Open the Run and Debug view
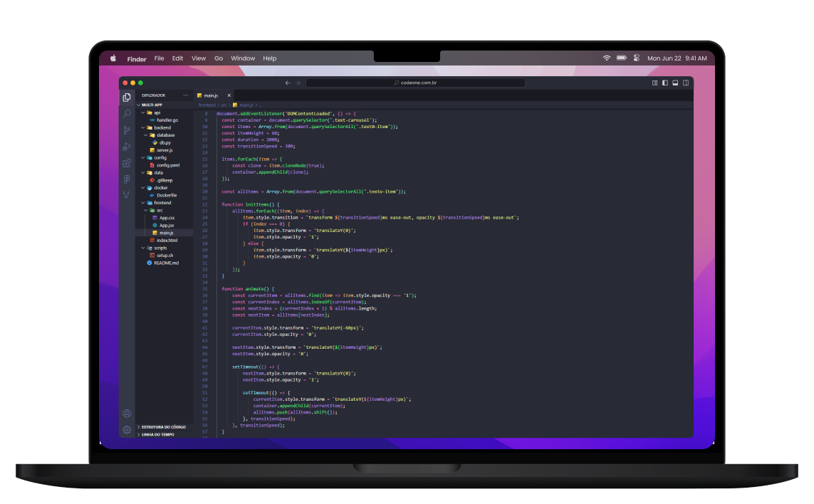This screenshot has height=504, width=814. 127,147
